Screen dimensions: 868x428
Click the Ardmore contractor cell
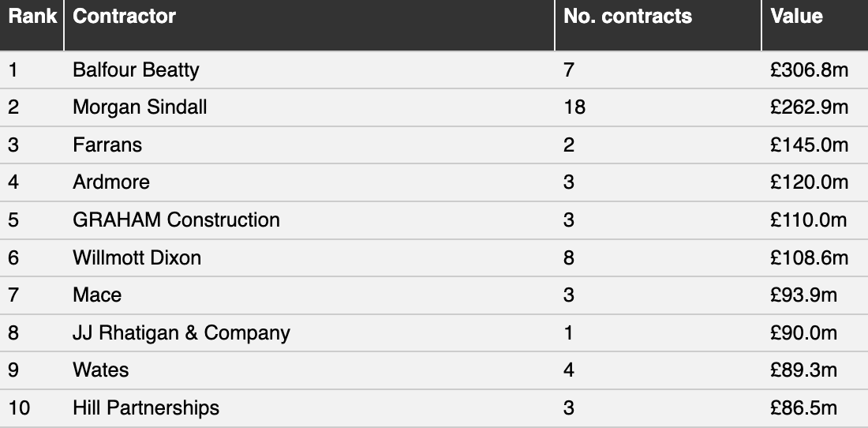(110, 182)
